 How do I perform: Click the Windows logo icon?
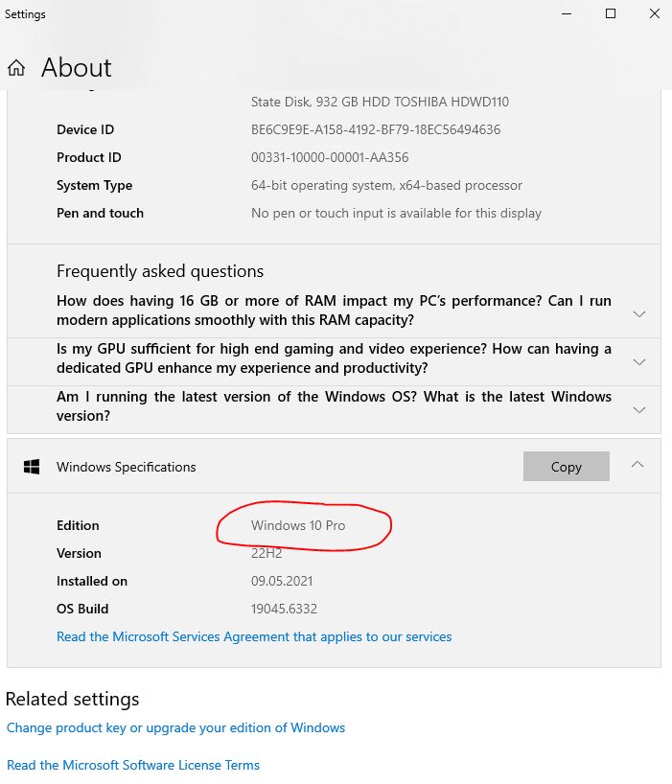point(32,467)
